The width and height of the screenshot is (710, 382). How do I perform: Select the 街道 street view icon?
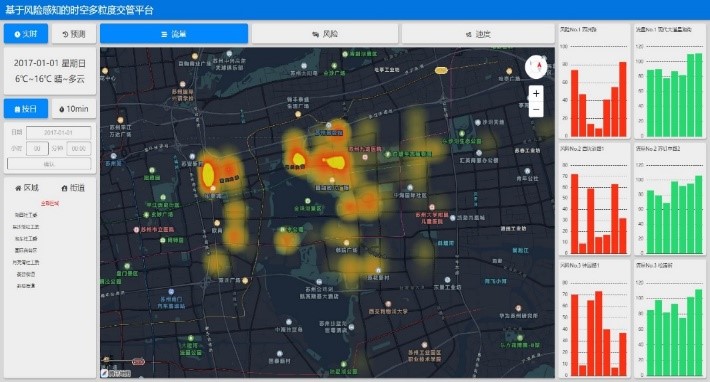64,188
